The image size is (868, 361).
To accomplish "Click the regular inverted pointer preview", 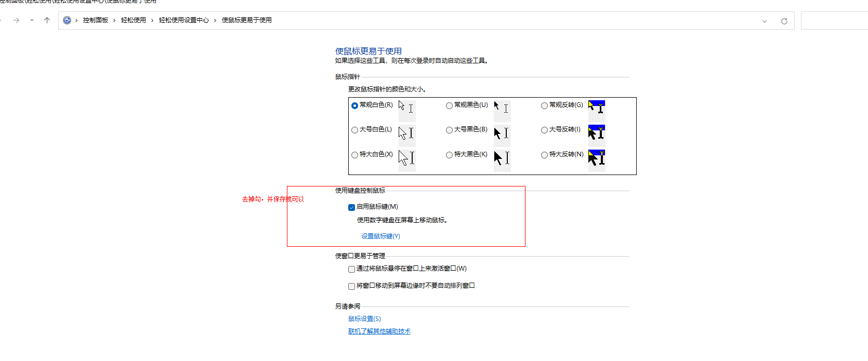I will click(597, 111).
